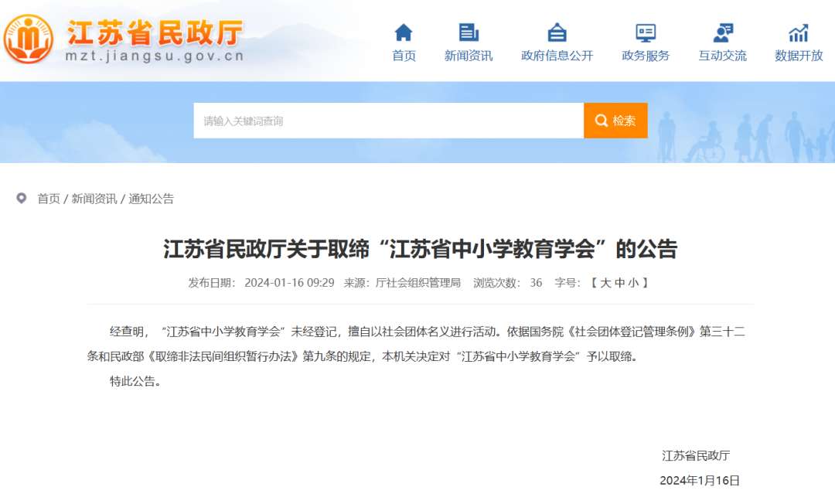This screenshot has width=835, height=504.
Task: Open the 数据开放 navigation menu item
Action: [799, 56]
